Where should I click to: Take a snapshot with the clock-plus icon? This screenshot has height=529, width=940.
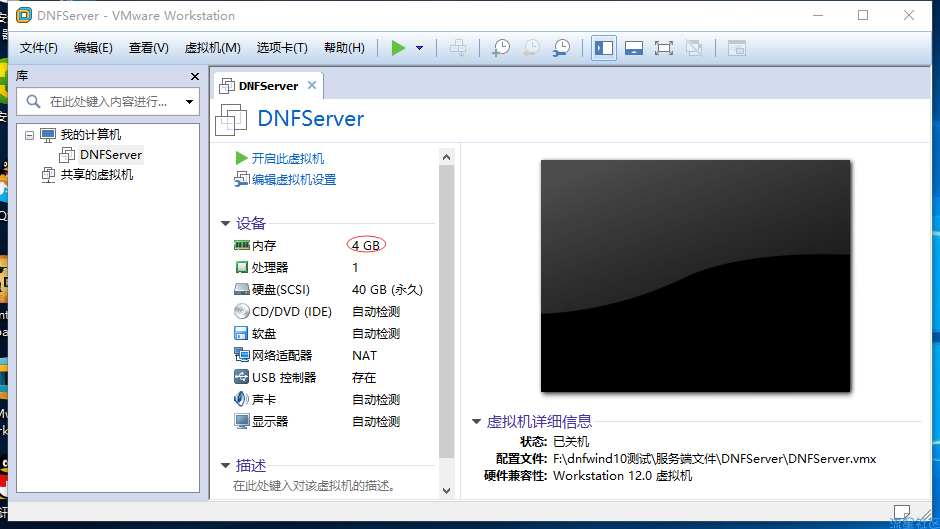pos(501,48)
